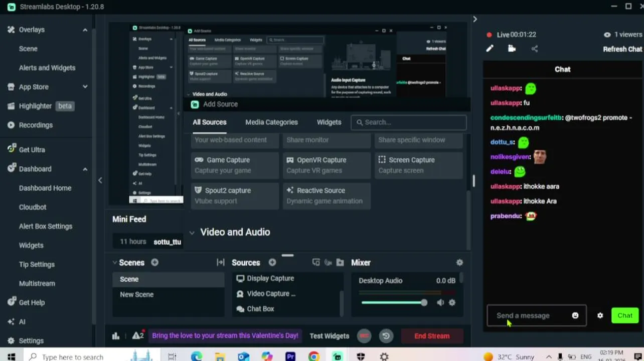Open Microsoft Edge from taskbar
The width and height of the screenshot is (644, 361).
pos(197,356)
